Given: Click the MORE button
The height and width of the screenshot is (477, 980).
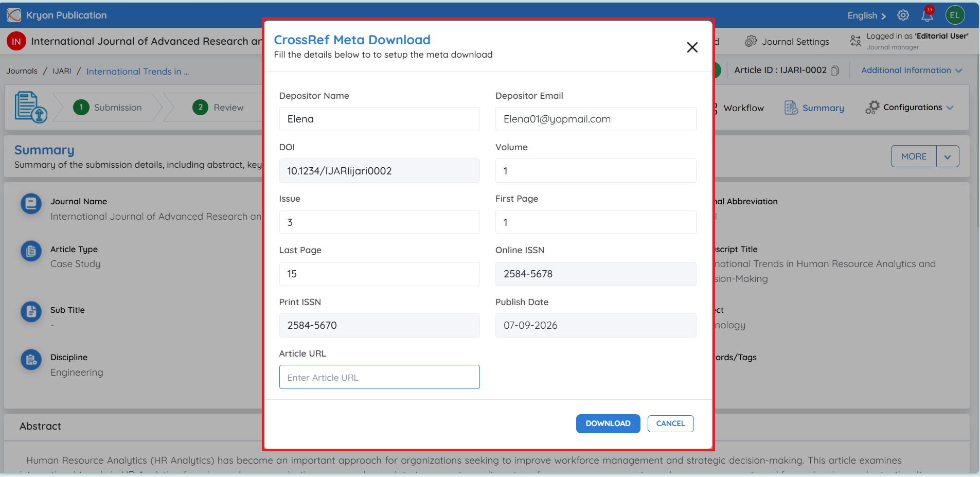Looking at the screenshot, I should pos(914,156).
